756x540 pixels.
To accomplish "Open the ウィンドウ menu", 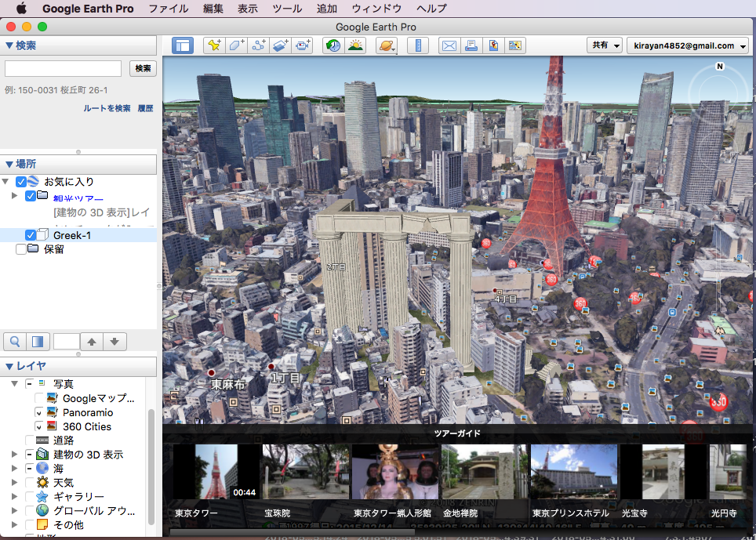I will click(376, 8).
